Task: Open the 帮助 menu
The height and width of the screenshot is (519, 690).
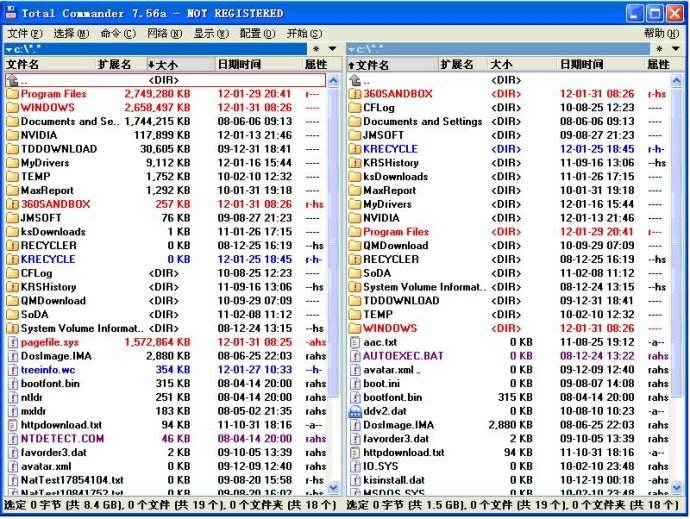Action: click(661, 33)
